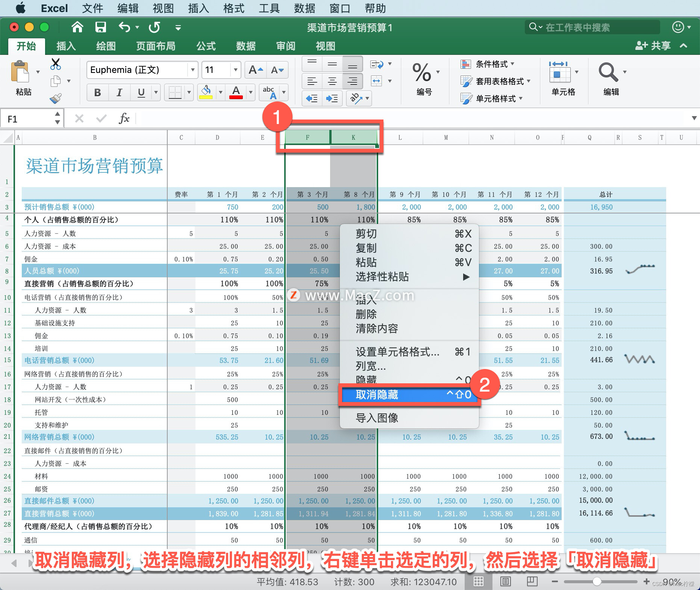Decrease font size
Screen dimensions: 700x590
[277, 70]
